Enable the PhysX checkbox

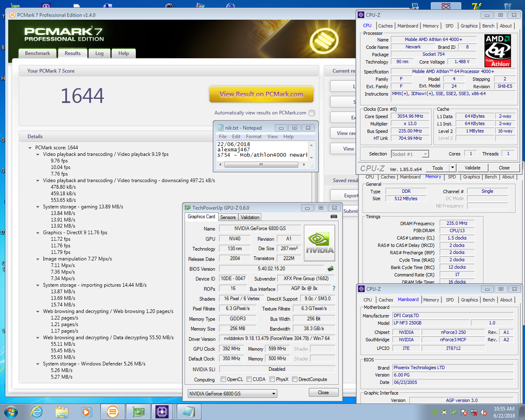click(272, 379)
